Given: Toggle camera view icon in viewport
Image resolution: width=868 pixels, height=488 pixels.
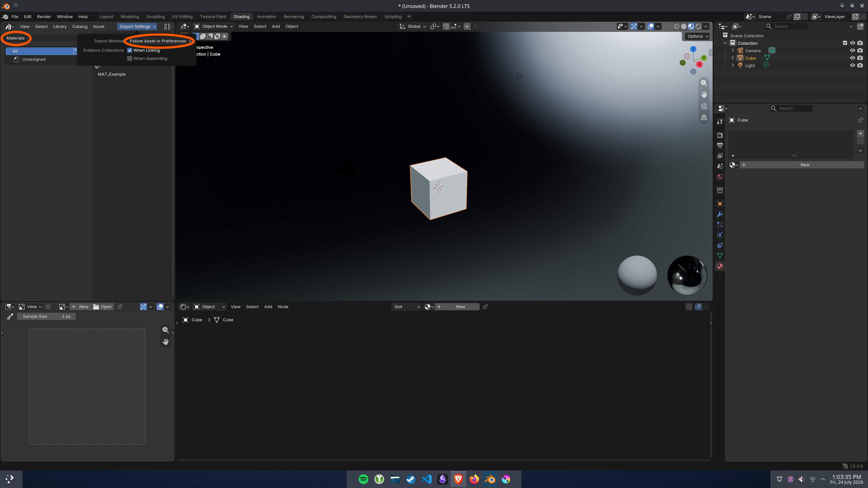Looking at the screenshot, I should (704, 106).
